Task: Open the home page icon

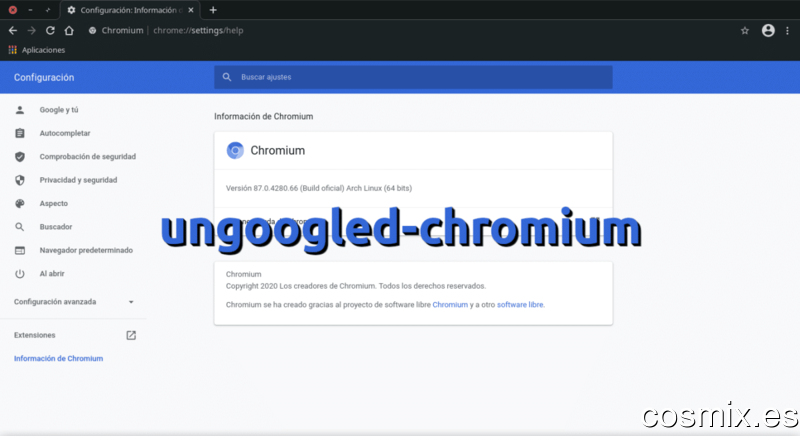Action: pos(69,31)
